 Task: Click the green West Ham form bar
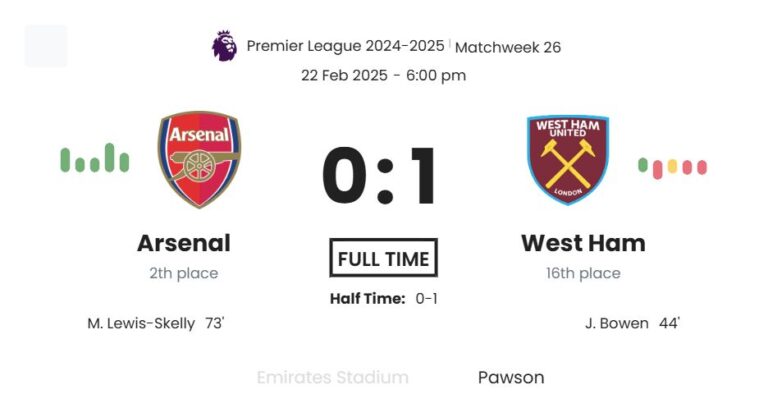(643, 164)
